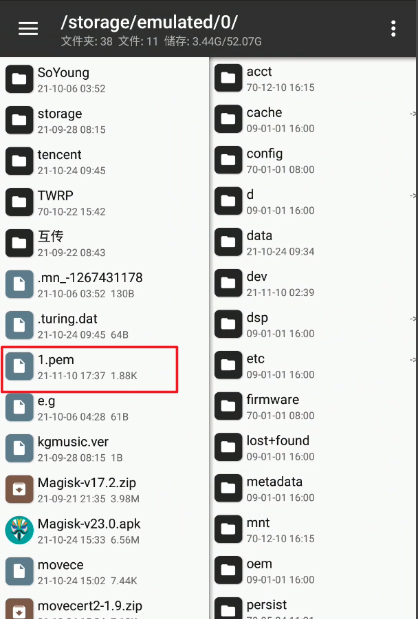Tap the movecert2-1.9.zip archive icon

tap(19, 608)
